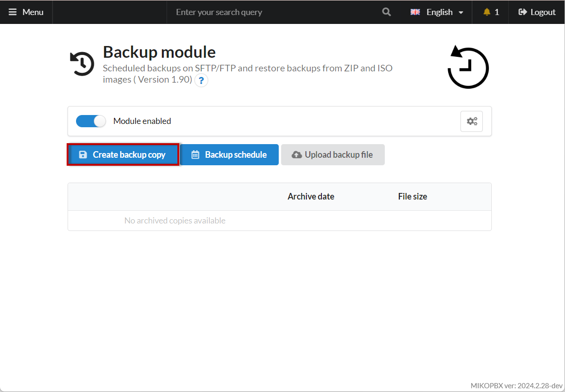Click the magnifier search icon
The width and height of the screenshot is (565, 392).
386,12
